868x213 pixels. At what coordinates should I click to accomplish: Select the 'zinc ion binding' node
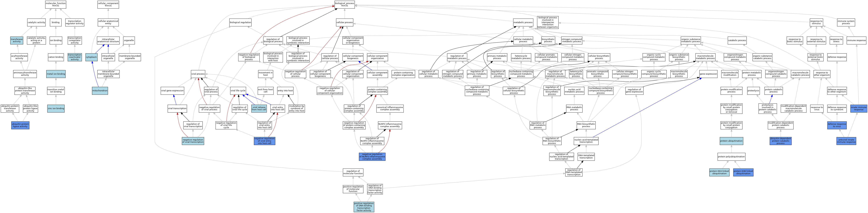point(56,109)
